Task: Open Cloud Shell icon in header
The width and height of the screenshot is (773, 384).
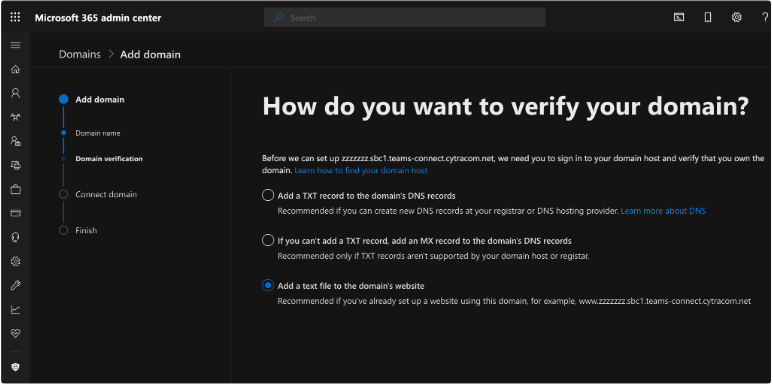Action: tap(679, 18)
